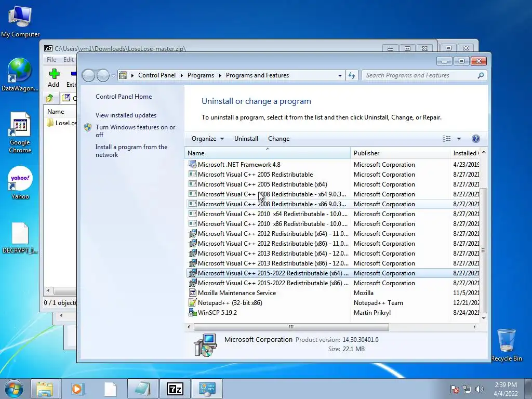Screen dimensions: 532x399
Task: Click the Change toolbar button
Action: point(278,138)
